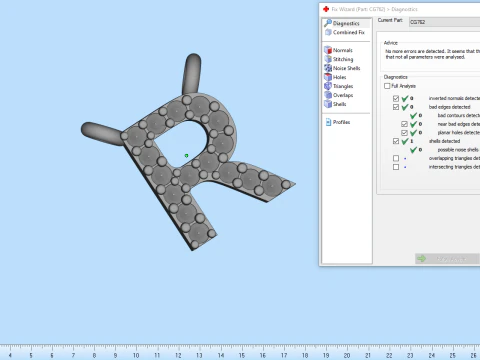Click the 'No more errors are detected' advice text
This screenshot has height=360, width=480.
click(x=432, y=54)
